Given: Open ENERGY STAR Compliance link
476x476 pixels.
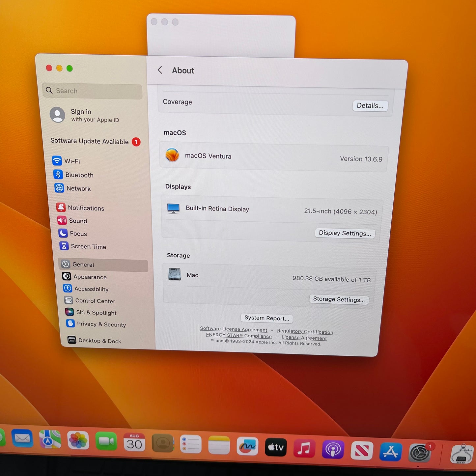Looking at the screenshot, I should click(x=239, y=335).
